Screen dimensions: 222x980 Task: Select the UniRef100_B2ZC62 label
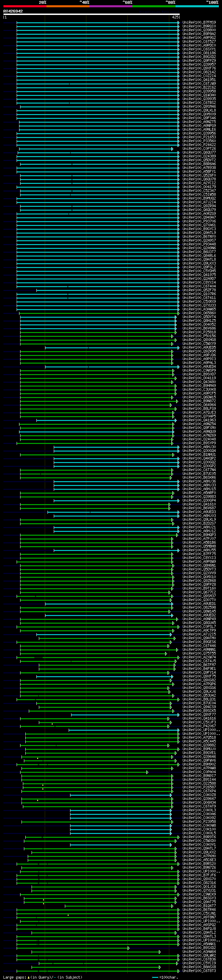click(x=199, y=88)
